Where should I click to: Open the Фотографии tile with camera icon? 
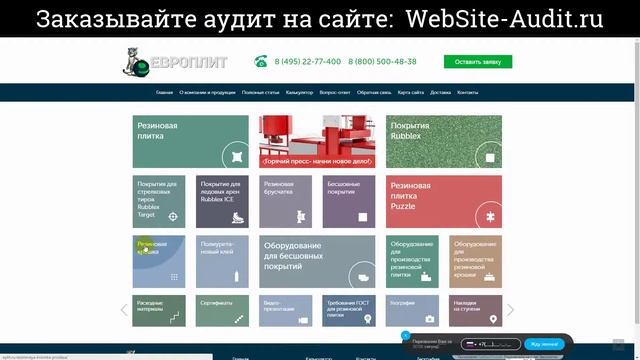(x=412, y=311)
